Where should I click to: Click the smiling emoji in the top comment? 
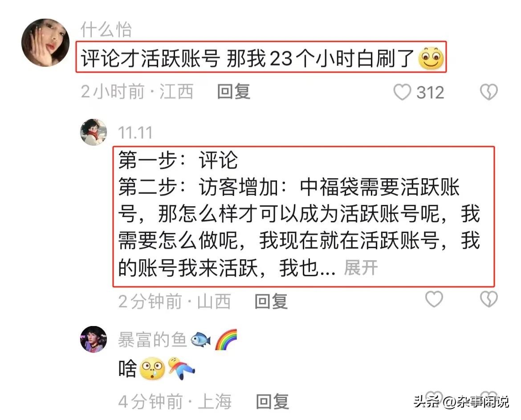click(x=431, y=58)
